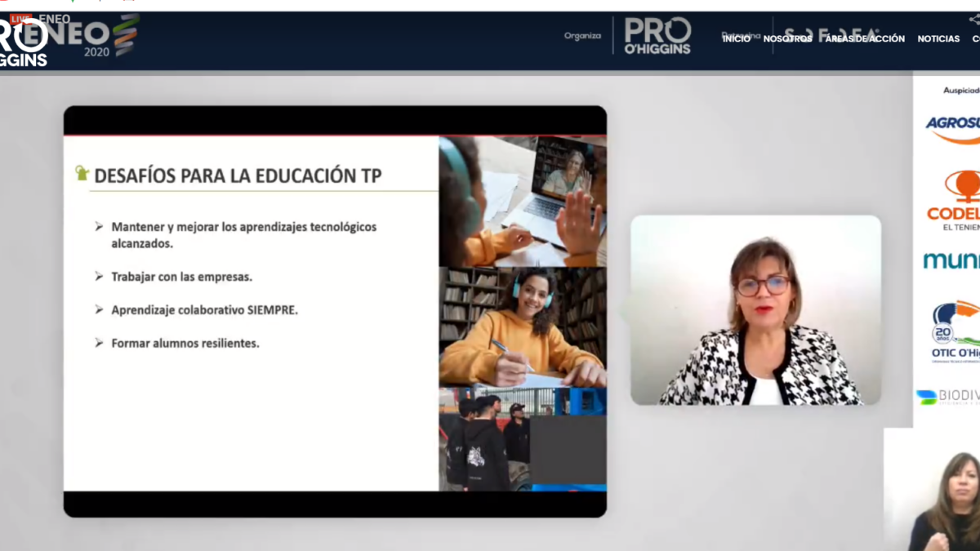
Task: Click the slide title 'DESAFÍOS PARA LA EDUCACIÓN TP'
Action: pos(238,176)
